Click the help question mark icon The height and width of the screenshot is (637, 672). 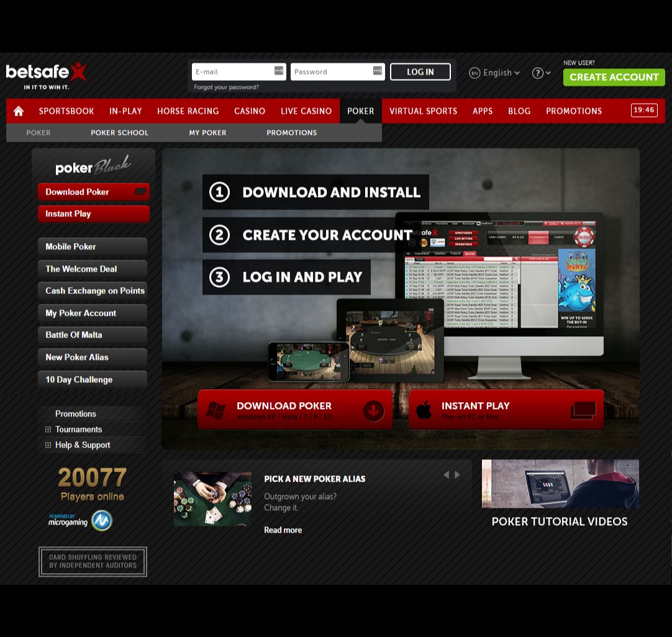[x=538, y=73]
